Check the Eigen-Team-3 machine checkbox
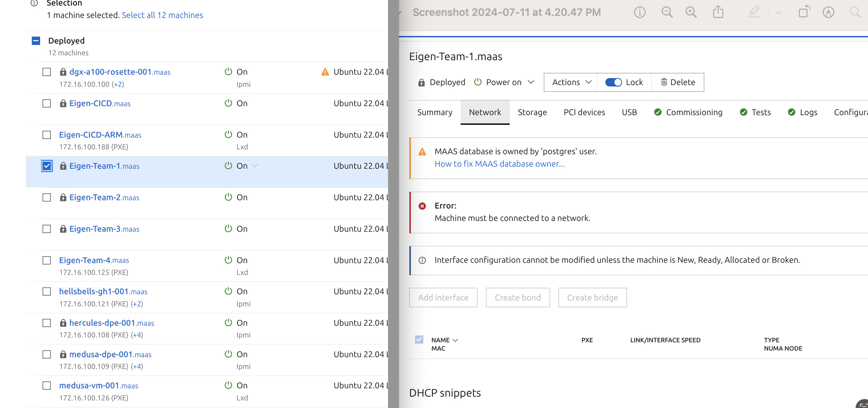Screen dimensions: 868x408 point(47,229)
